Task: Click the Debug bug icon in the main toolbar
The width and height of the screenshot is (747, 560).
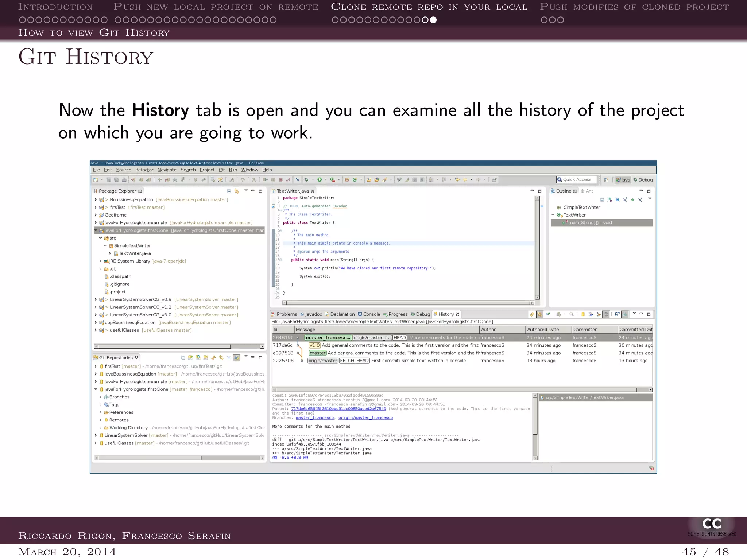Action: 307,180
